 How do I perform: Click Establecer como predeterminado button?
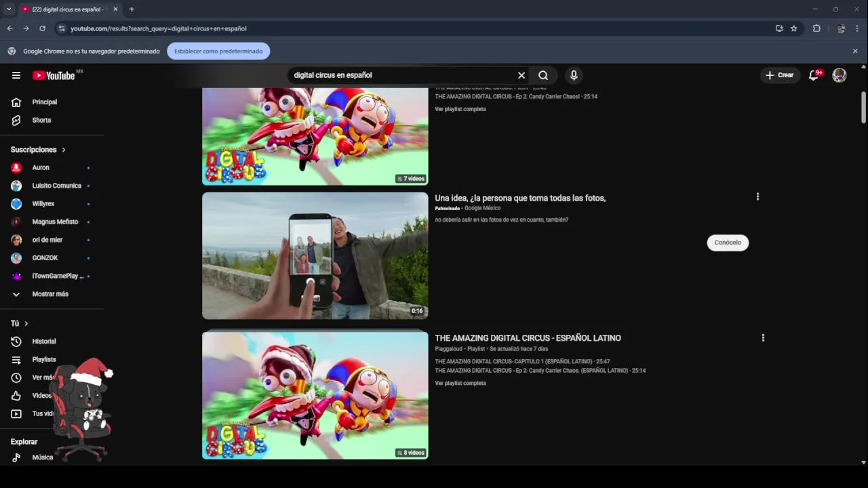pos(218,51)
